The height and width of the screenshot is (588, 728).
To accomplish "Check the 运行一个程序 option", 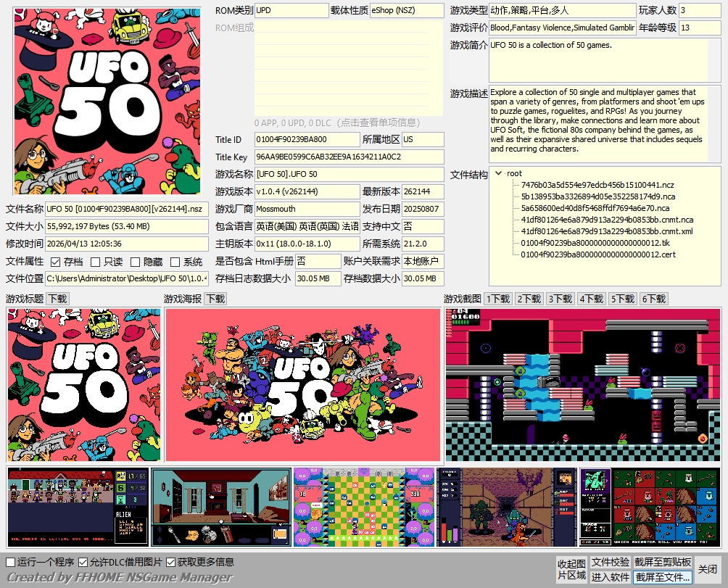I will click(x=11, y=562).
